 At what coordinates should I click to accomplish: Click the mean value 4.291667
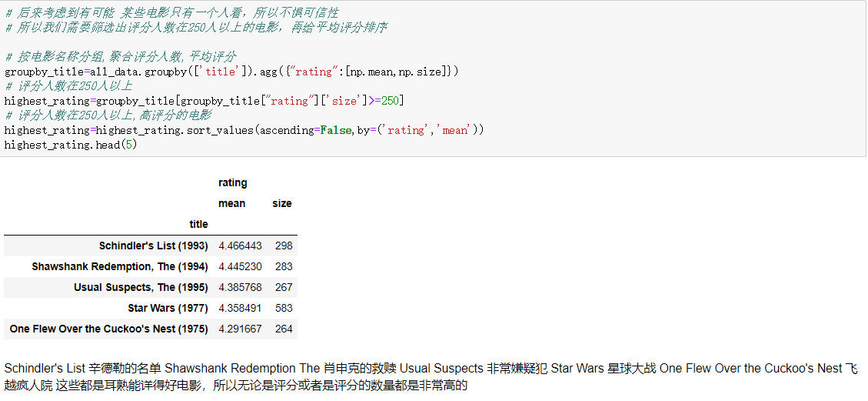pos(240,329)
